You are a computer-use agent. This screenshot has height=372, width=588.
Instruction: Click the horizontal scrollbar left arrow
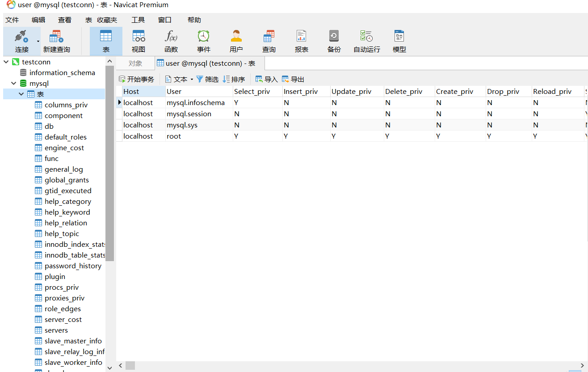(x=120, y=366)
